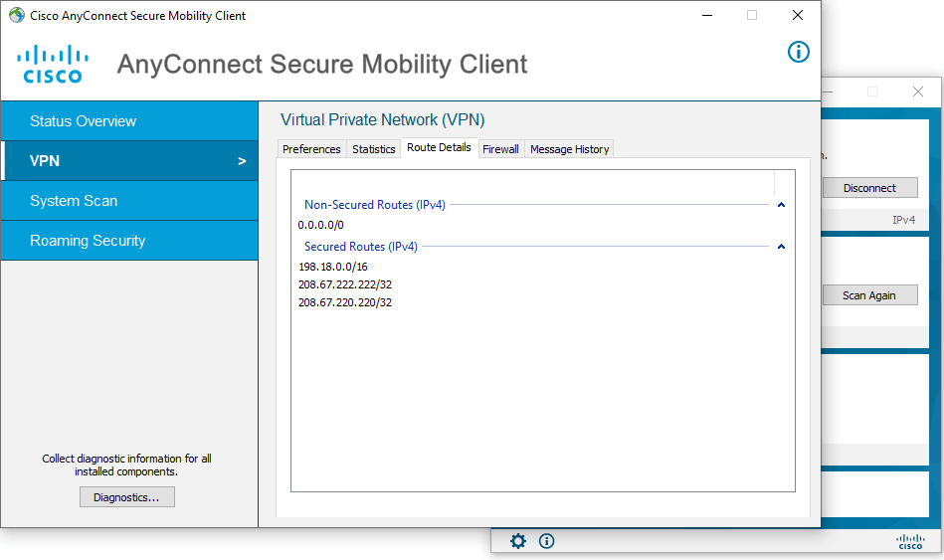944x560 pixels.
Task: Select System Scan from the sidebar
Action: pyautogui.click(x=129, y=201)
